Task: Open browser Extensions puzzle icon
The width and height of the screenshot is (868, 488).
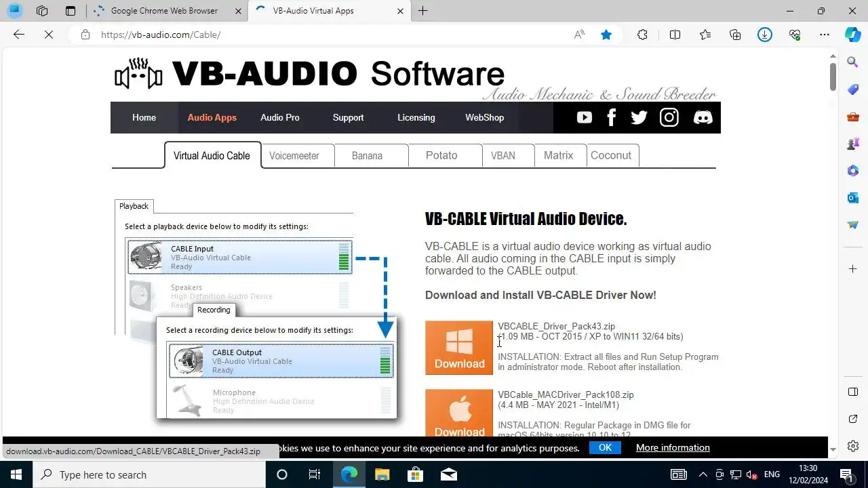Action: point(642,35)
